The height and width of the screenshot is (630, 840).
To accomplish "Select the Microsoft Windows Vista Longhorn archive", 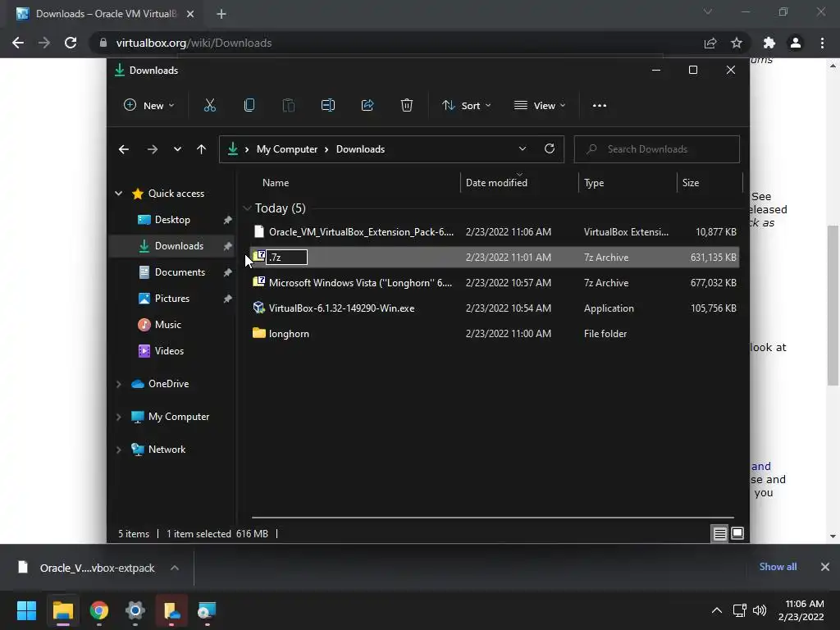I will (x=495, y=283).
